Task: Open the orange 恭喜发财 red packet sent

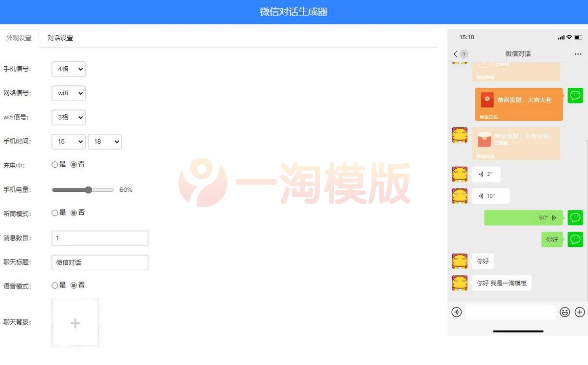Action: point(519,104)
